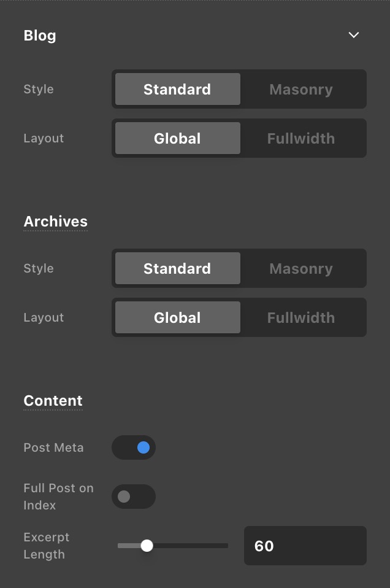Click the Post Meta label
The height and width of the screenshot is (588, 390).
53,448
